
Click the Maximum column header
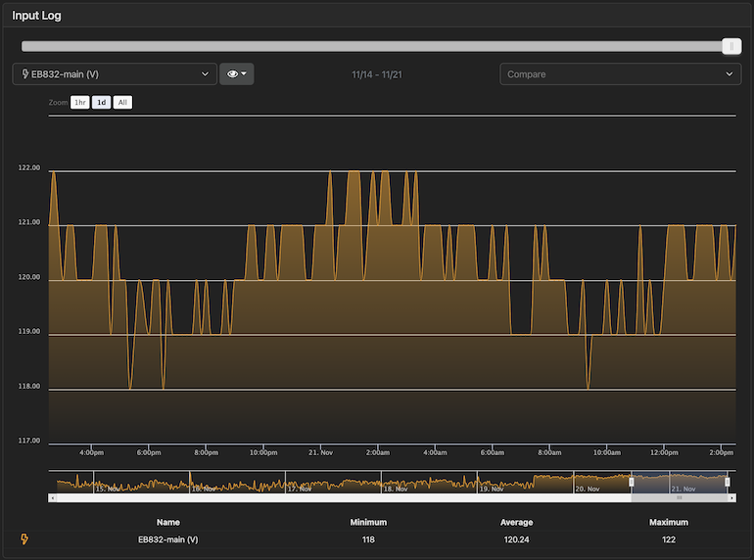669,522
